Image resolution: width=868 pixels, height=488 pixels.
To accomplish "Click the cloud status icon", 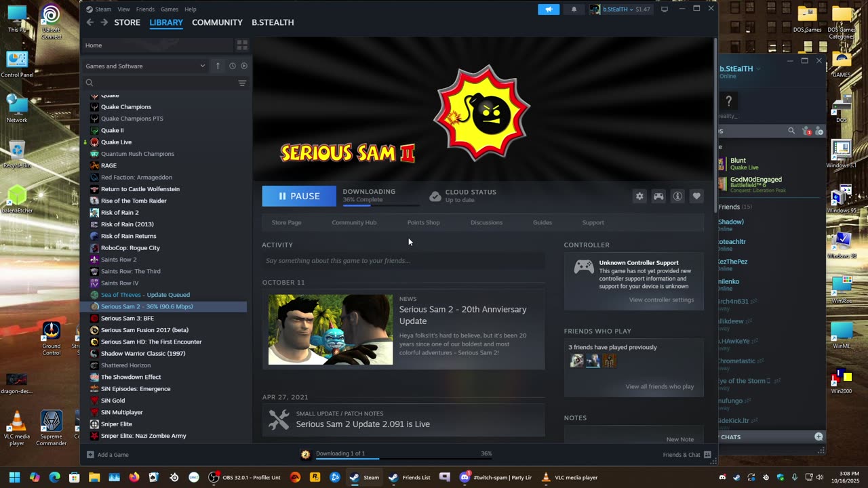I will (x=435, y=196).
